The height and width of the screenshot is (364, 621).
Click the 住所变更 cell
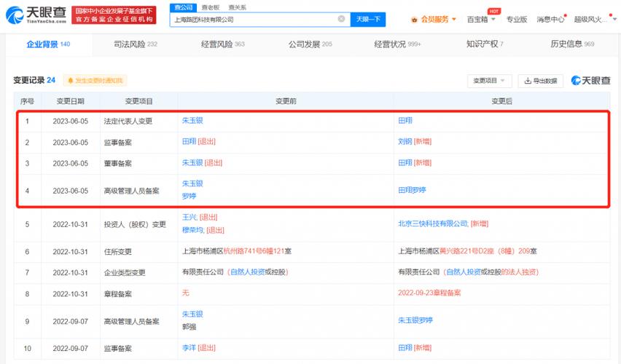click(117, 252)
